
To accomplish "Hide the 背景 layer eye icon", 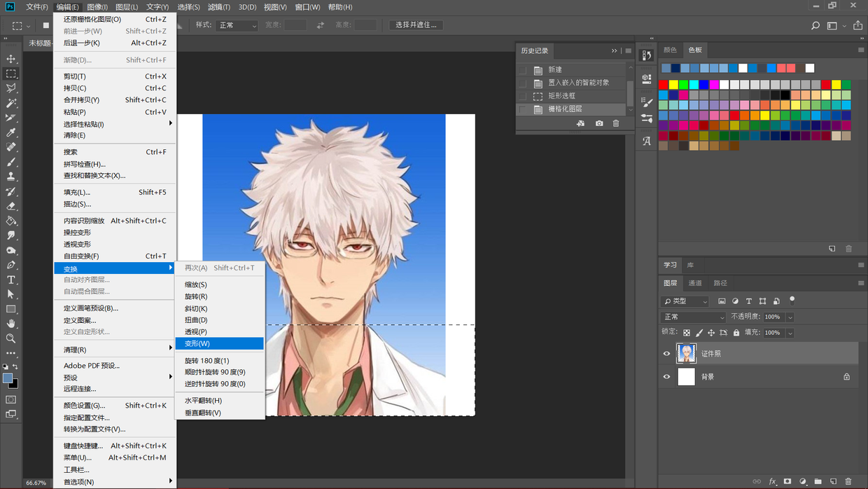I will [666, 377].
